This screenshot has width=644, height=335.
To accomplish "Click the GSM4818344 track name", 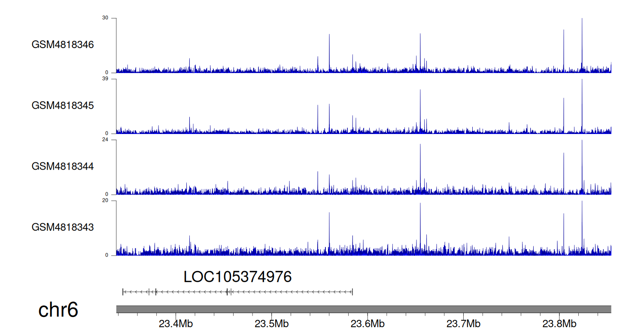I will (x=63, y=166).
